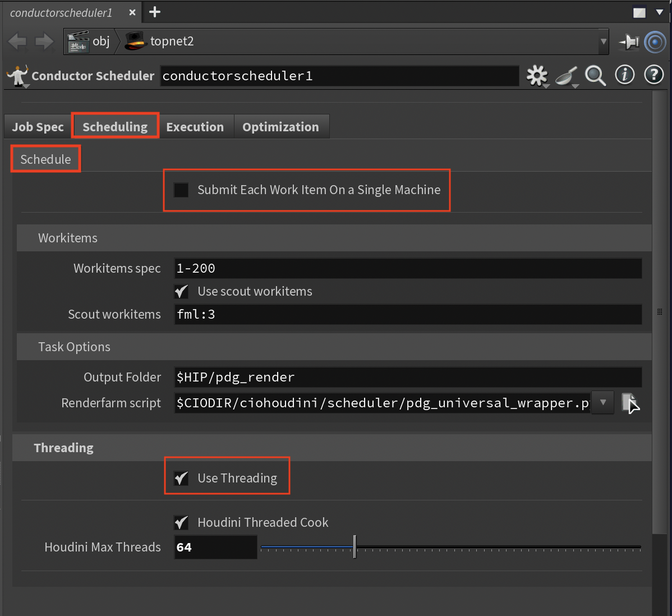Toggle the pin pane icon
This screenshot has width=672, height=616.
(629, 42)
